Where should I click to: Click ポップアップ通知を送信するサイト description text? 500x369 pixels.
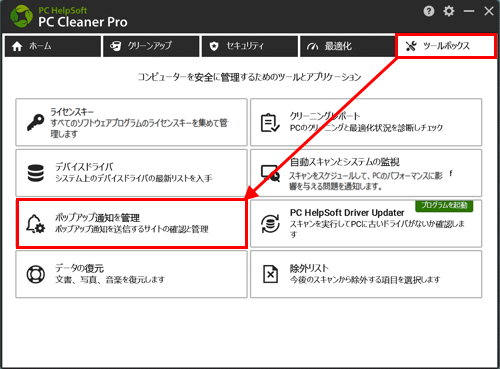click(132, 229)
